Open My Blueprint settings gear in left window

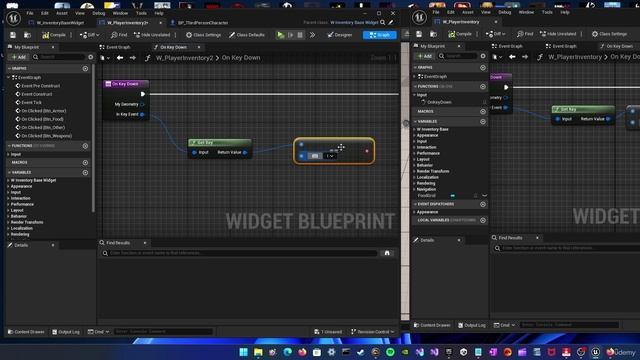tap(91, 57)
